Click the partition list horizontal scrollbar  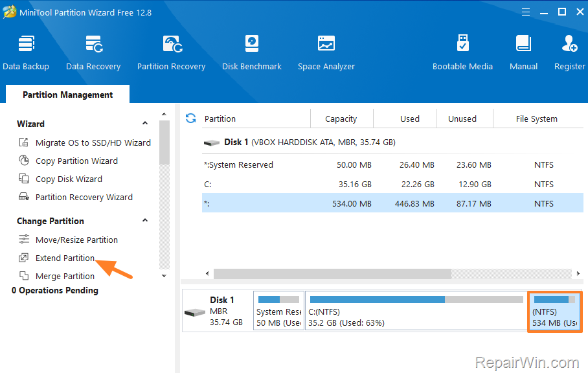tap(389, 273)
